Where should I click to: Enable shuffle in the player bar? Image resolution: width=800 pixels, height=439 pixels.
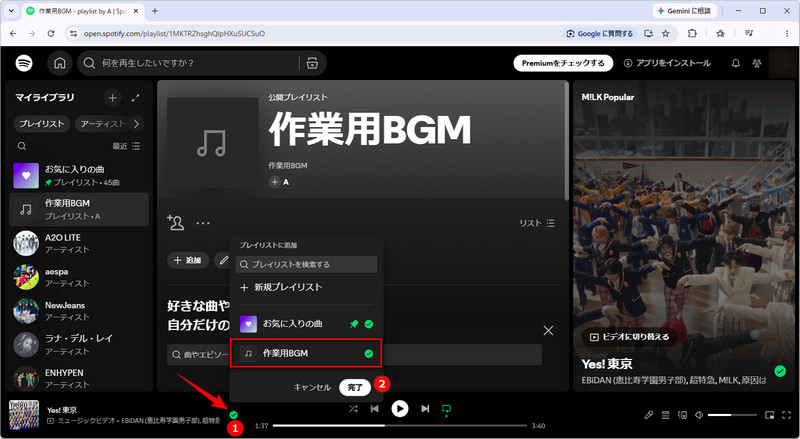353,408
